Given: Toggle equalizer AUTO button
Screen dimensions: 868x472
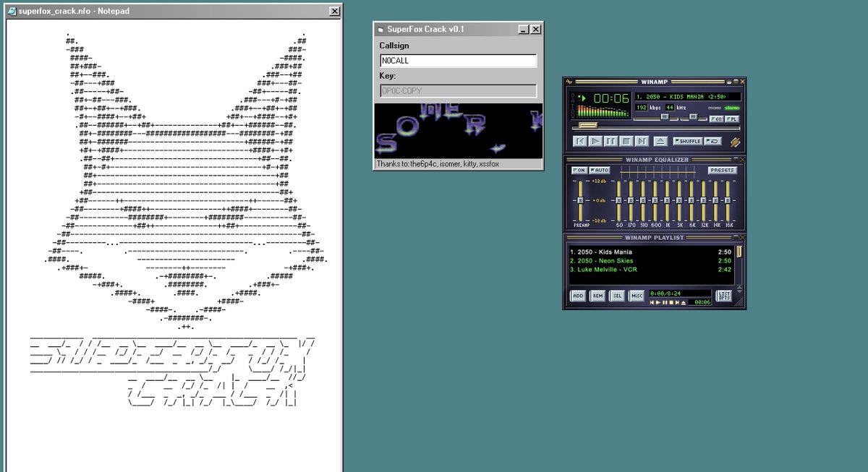Looking at the screenshot, I should coord(600,170).
